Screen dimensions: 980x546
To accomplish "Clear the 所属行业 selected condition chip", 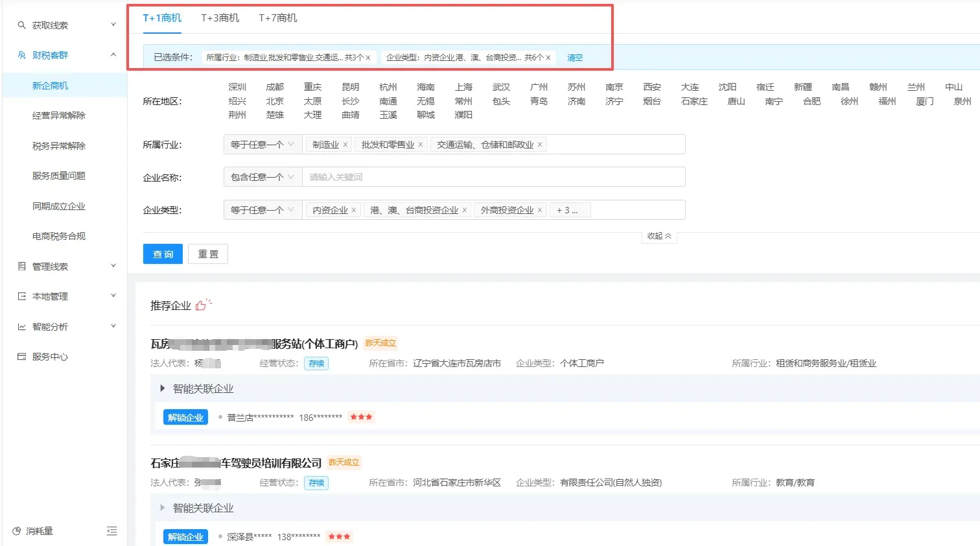I will click(x=368, y=58).
